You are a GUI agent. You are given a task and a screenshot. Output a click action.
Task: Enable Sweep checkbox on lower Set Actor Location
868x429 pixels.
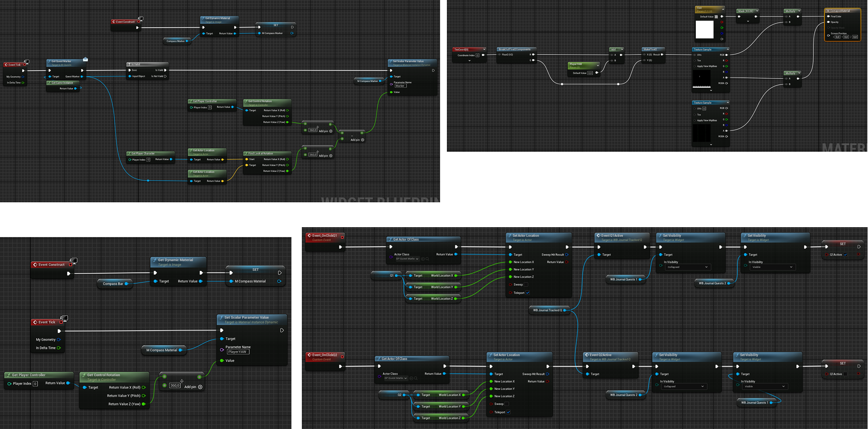click(x=507, y=404)
